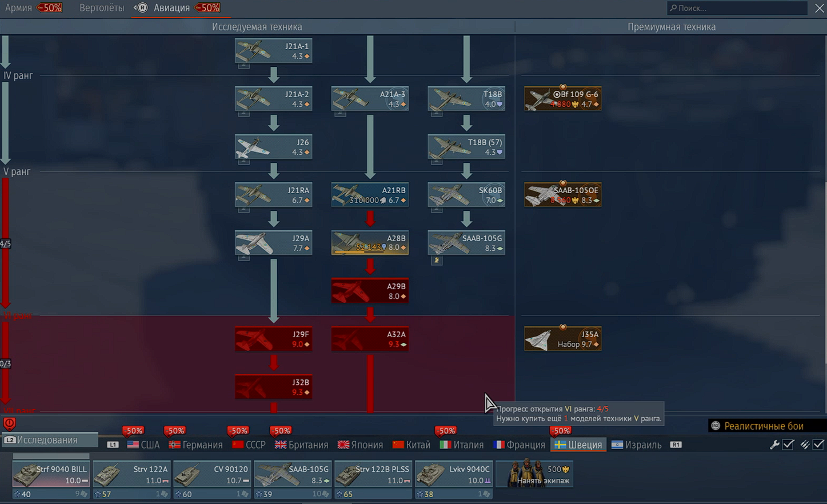Image resolution: width=827 pixels, height=504 pixels.
Task: Select the J26 fighter card
Action: coord(273,147)
